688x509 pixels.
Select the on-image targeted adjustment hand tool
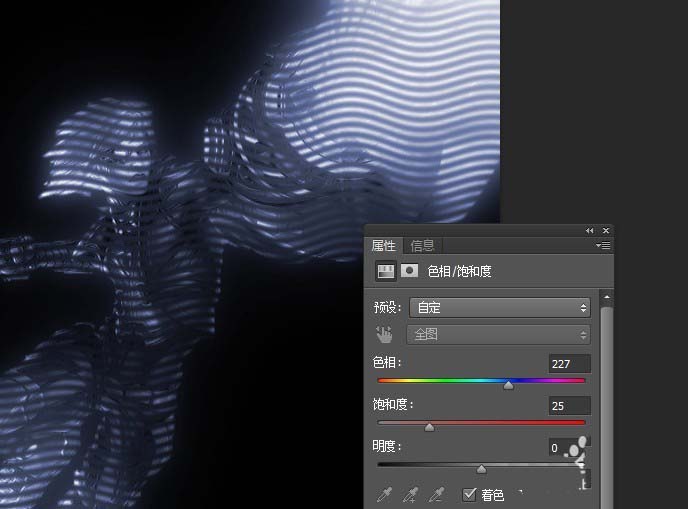pyautogui.click(x=385, y=335)
